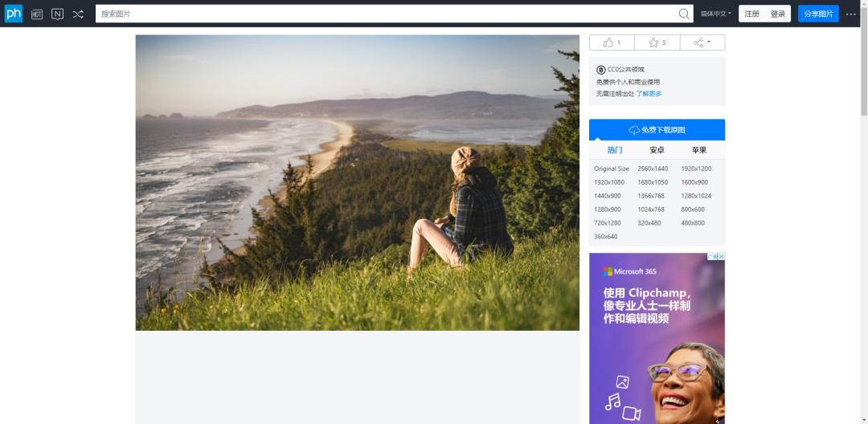Select the 720x1280 size
The width and height of the screenshot is (868, 424).
click(608, 222)
